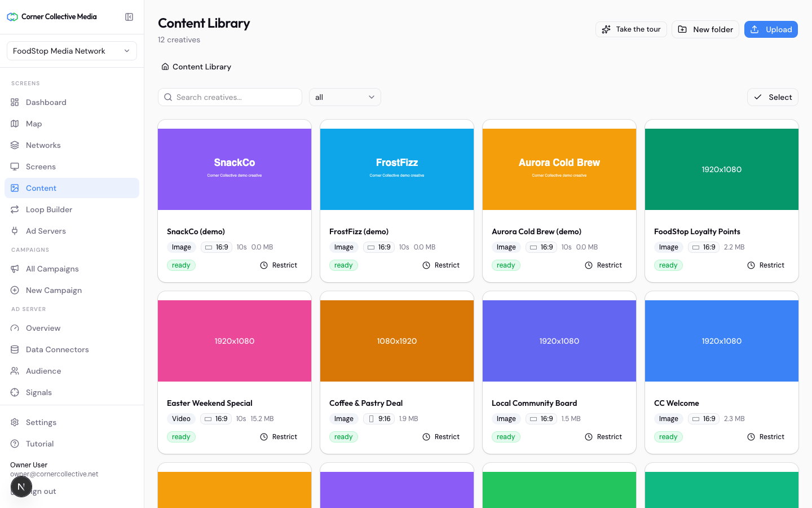This screenshot has width=812, height=508.
Task: Click the Ad Servers plug icon
Action: coord(15,231)
